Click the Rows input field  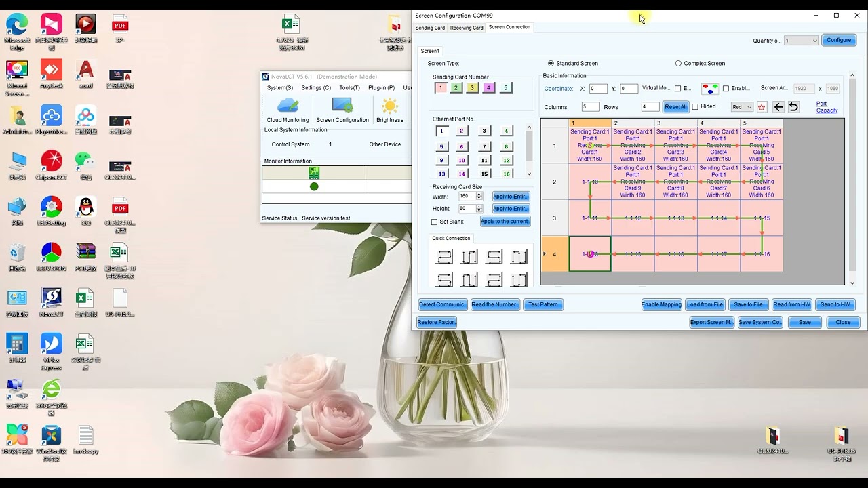click(x=650, y=107)
